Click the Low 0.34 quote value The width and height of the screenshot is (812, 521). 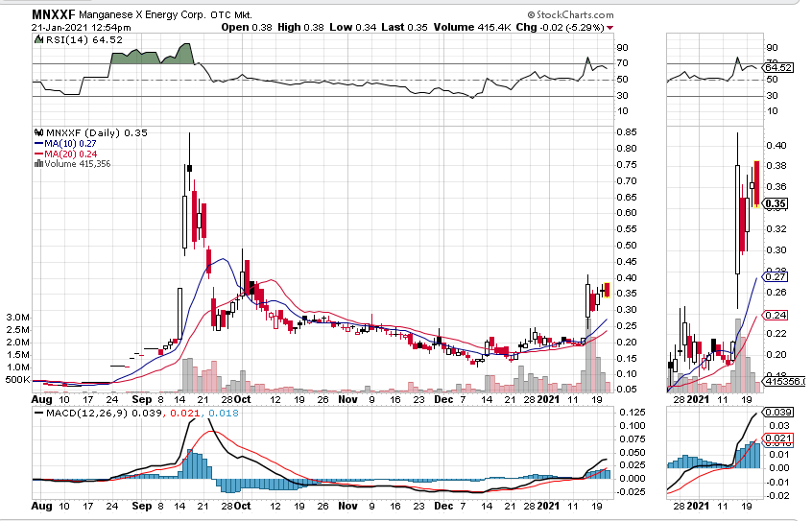click(352, 28)
